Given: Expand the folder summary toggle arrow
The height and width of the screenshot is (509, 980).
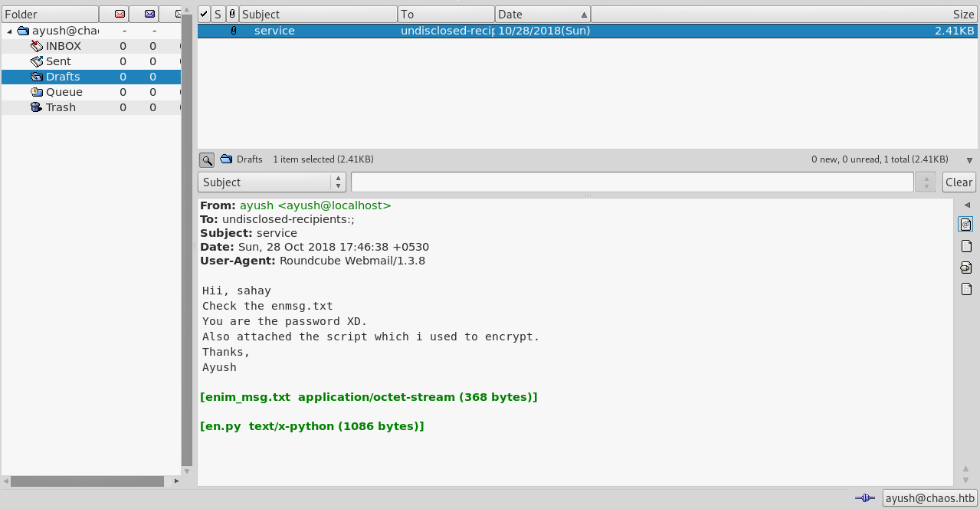Looking at the screenshot, I should [x=969, y=160].
